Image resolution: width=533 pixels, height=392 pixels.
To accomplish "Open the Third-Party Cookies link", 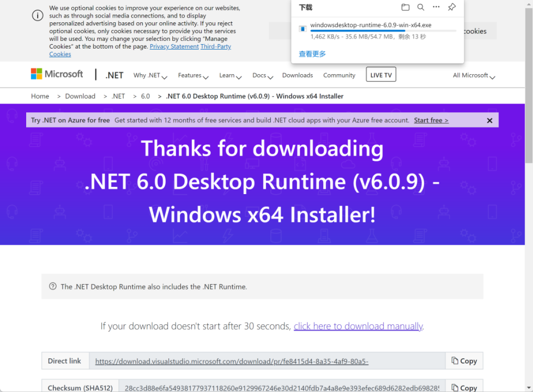I will coord(215,46).
